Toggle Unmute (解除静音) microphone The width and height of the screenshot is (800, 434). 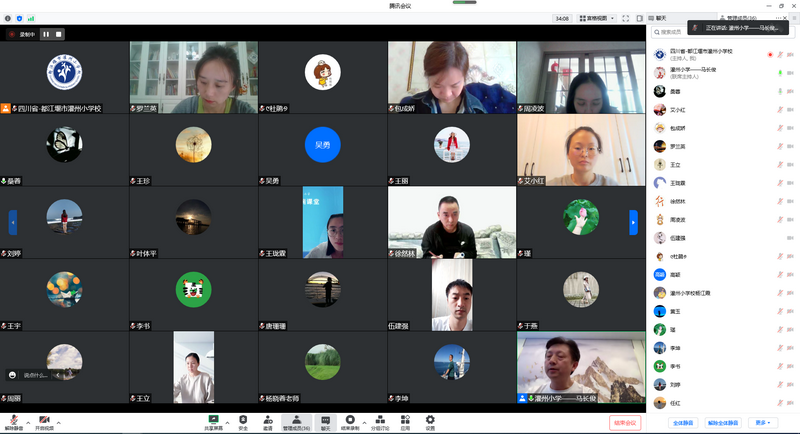pos(14,421)
